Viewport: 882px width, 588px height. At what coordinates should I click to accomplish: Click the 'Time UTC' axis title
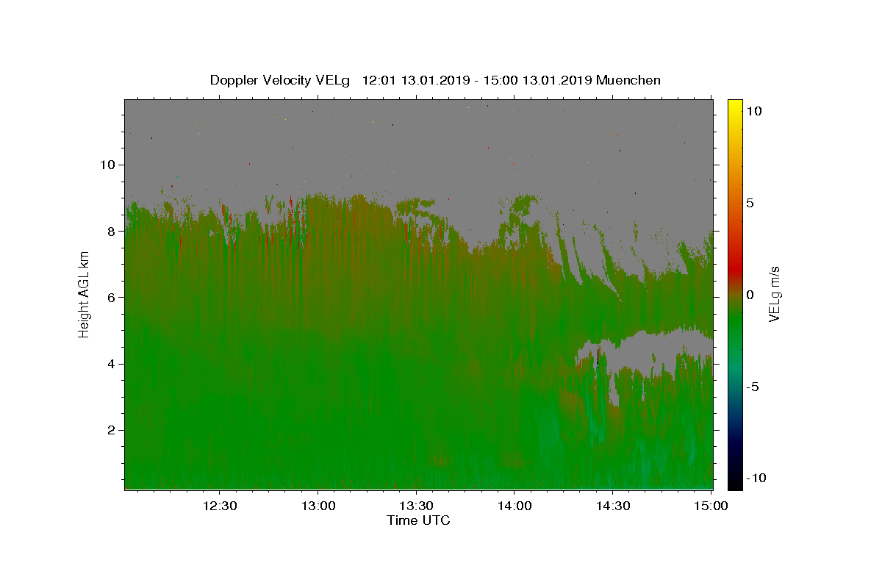coord(418,521)
